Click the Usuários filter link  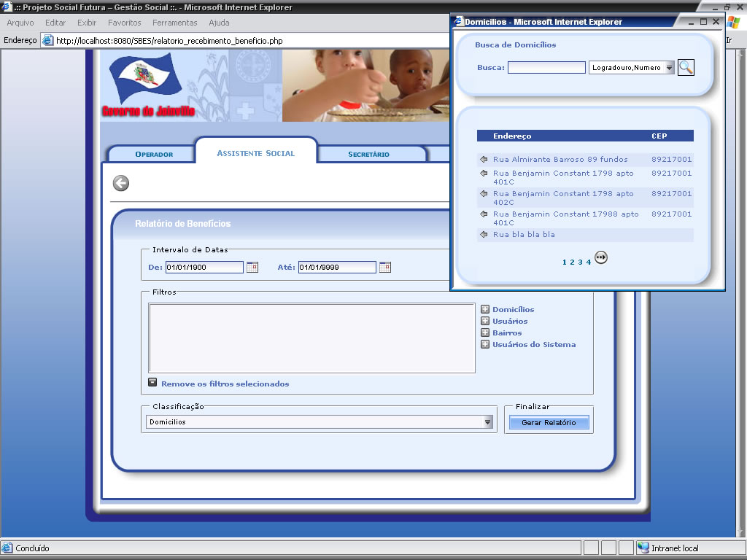(510, 322)
